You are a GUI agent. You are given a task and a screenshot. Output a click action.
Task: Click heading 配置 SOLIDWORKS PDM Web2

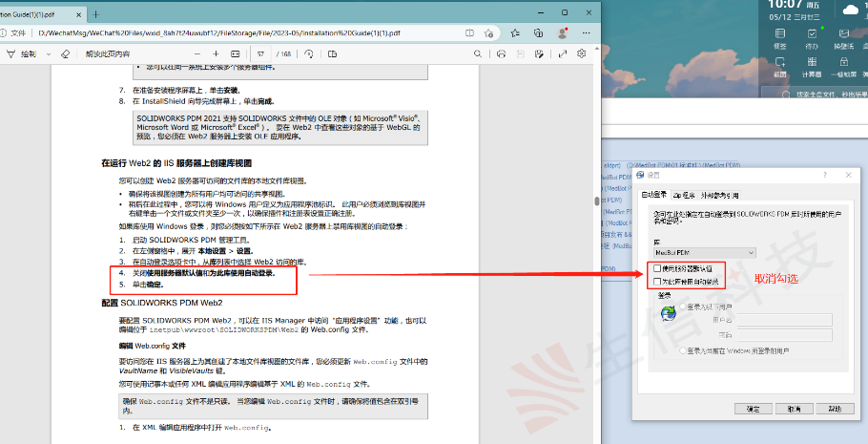point(161,303)
